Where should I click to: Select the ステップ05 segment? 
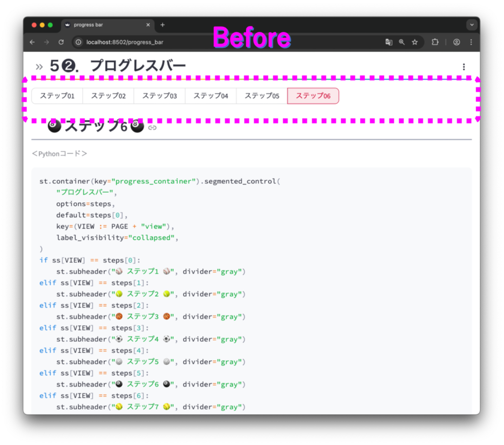coord(262,96)
